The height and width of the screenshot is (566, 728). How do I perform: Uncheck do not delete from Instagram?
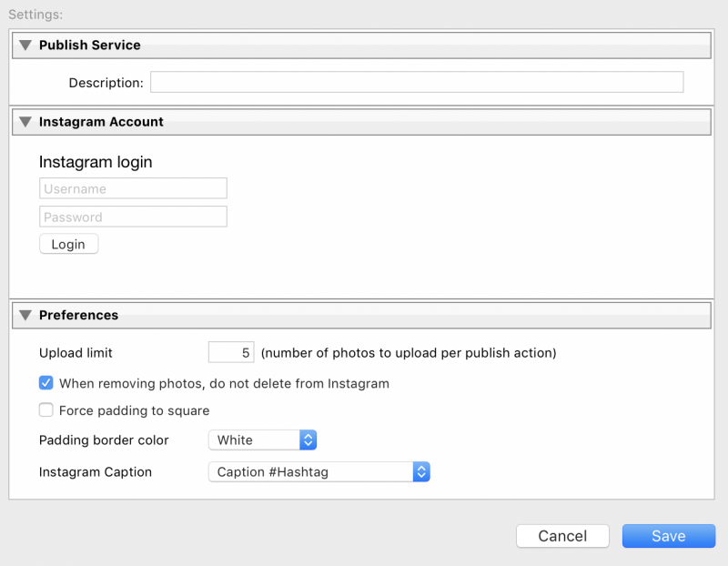coord(46,383)
